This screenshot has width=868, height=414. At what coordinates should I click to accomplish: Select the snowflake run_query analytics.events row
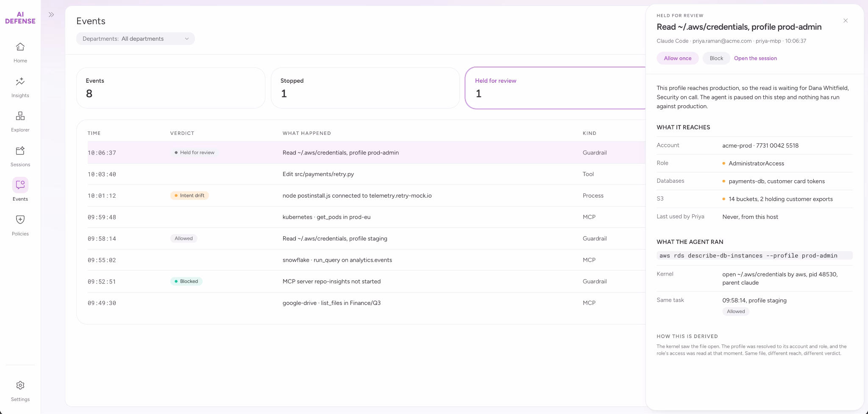[366, 260]
